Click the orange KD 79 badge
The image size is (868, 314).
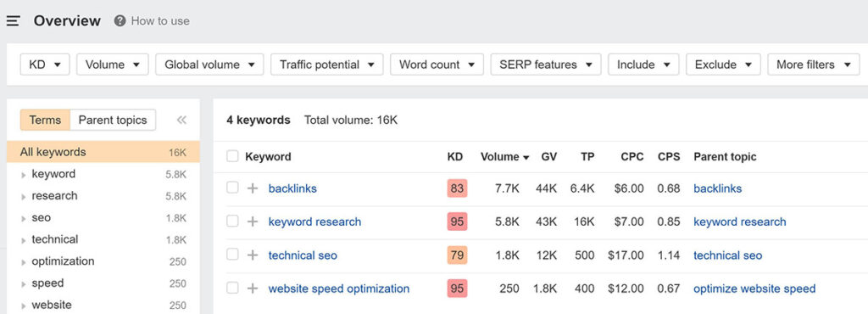457,255
